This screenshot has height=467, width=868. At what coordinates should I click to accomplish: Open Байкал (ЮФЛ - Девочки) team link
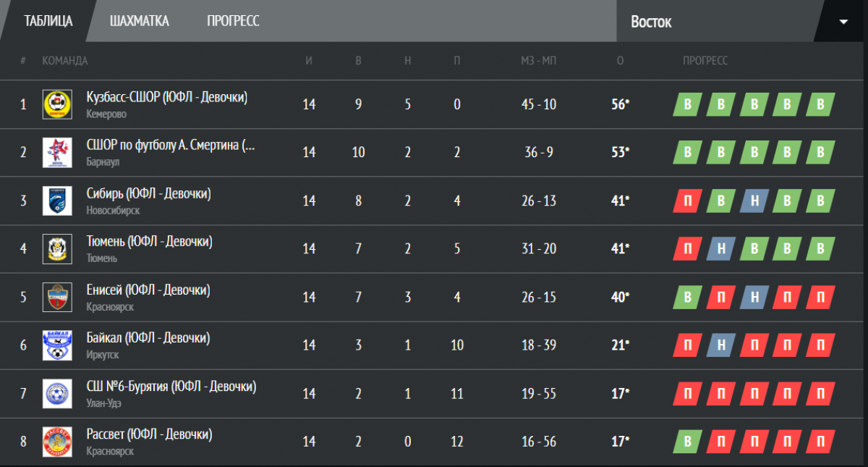click(x=148, y=337)
